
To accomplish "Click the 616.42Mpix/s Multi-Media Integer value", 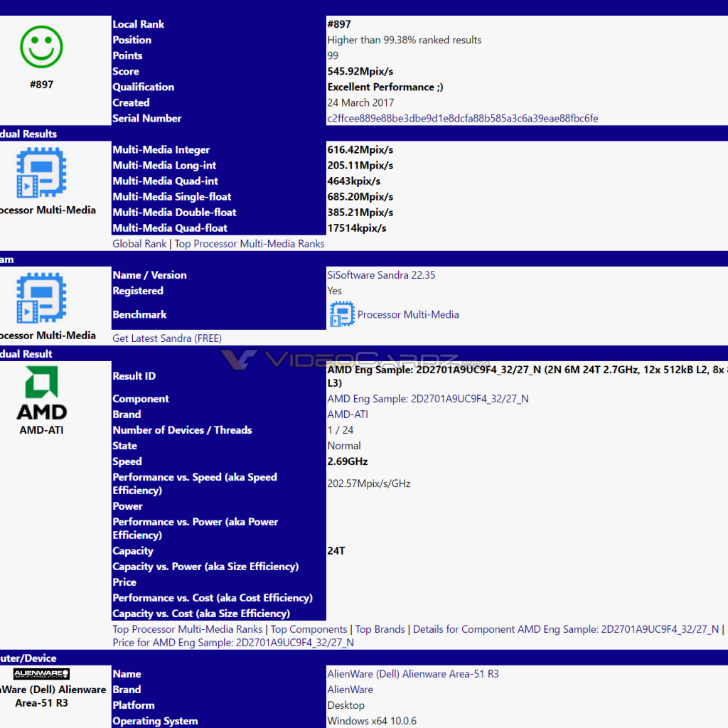I will tap(360, 149).
